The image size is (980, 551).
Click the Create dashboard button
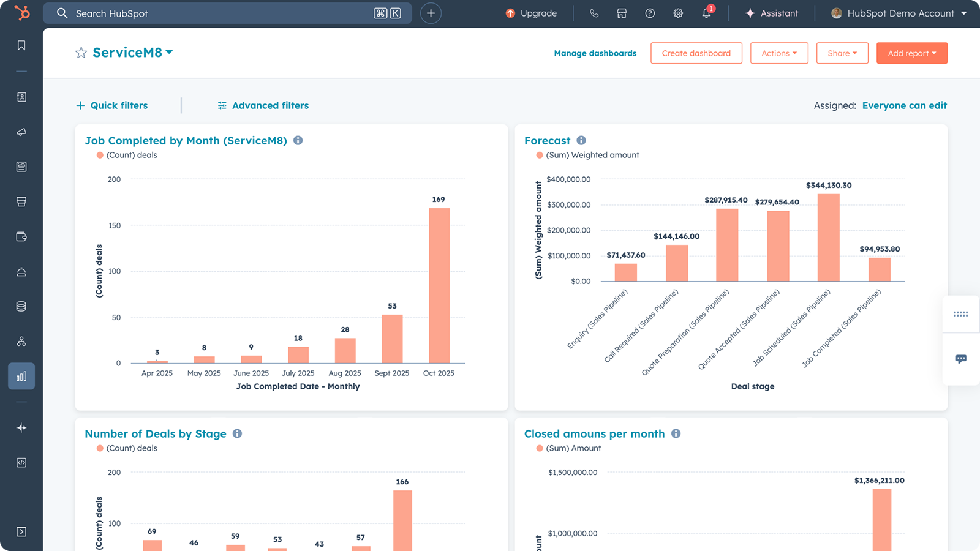click(696, 53)
